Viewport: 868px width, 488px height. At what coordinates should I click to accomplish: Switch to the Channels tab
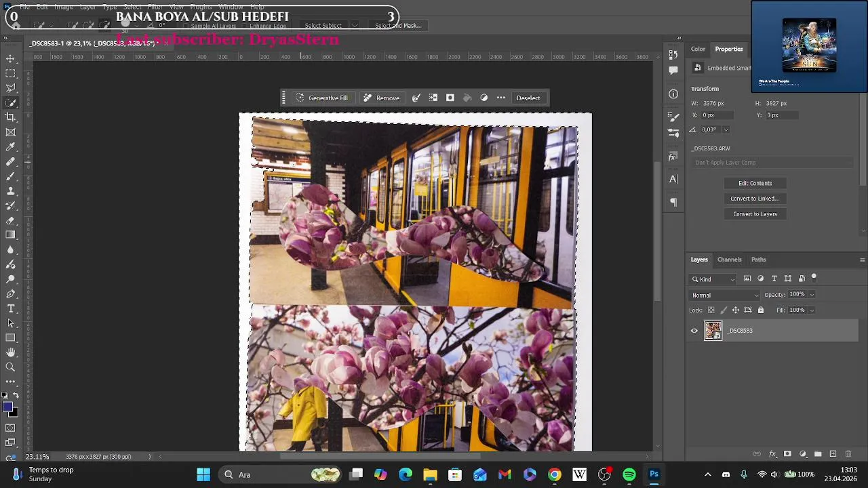pyautogui.click(x=729, y=260)
